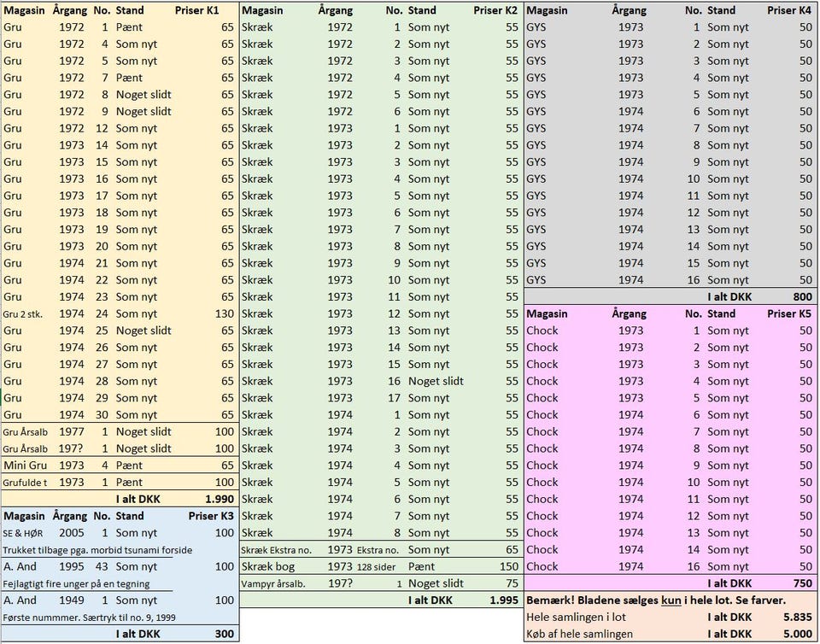Click the price cell showing 130

pyautogui.click(x=225, y=313)
